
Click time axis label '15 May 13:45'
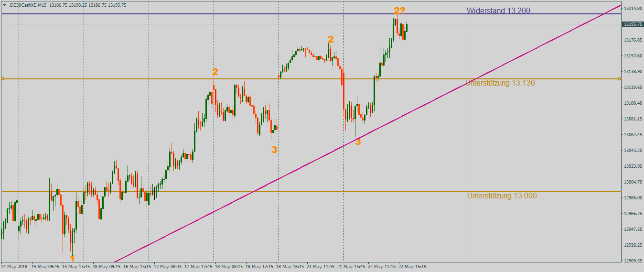[x=76, y=267]
